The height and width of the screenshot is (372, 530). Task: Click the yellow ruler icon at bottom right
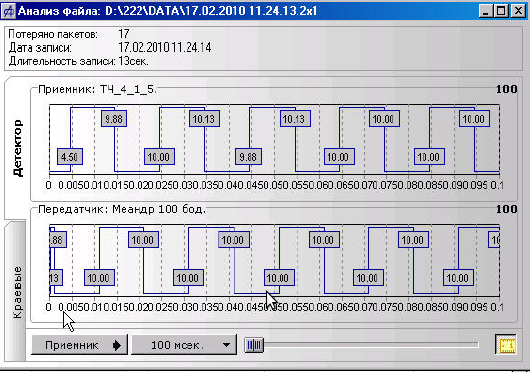(x=505, y=344)
